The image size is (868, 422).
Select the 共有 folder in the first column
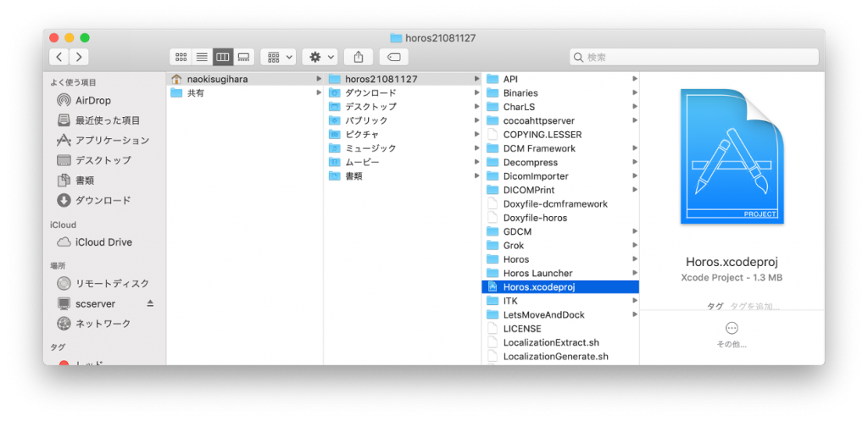(245, 93)
